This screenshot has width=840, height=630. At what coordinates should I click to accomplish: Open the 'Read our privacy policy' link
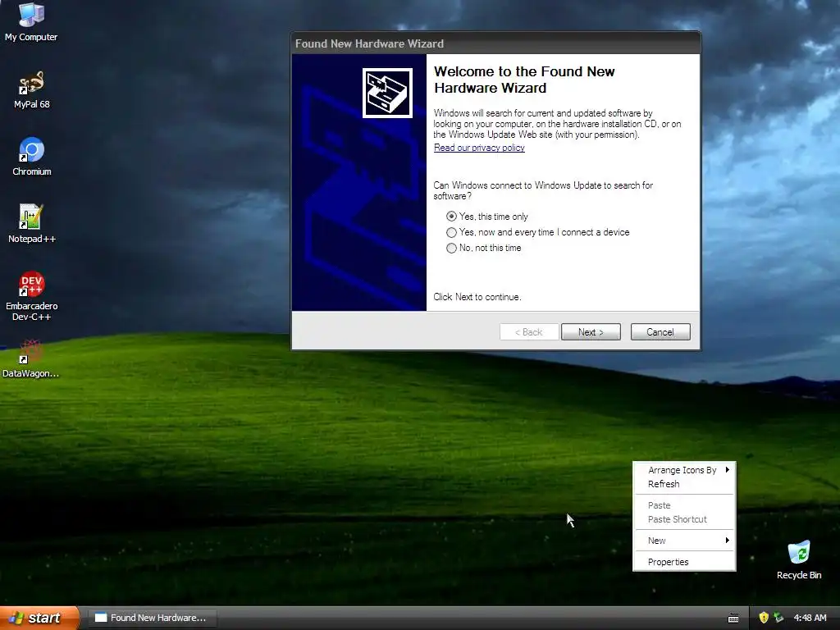(x=479, y=148)
